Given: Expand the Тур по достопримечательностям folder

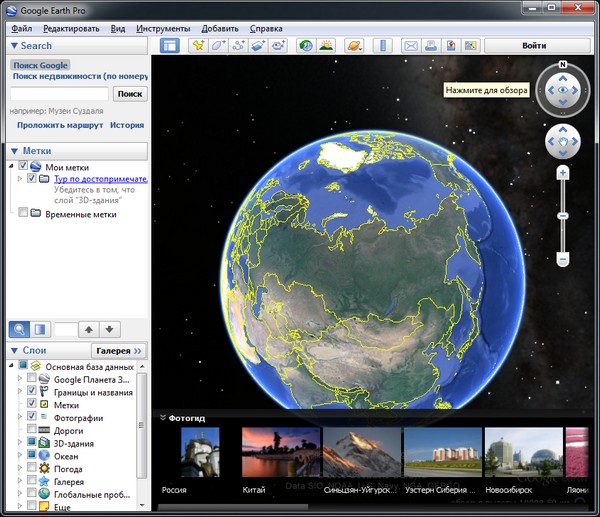Looking at the screenshot, I should point(21,178).
